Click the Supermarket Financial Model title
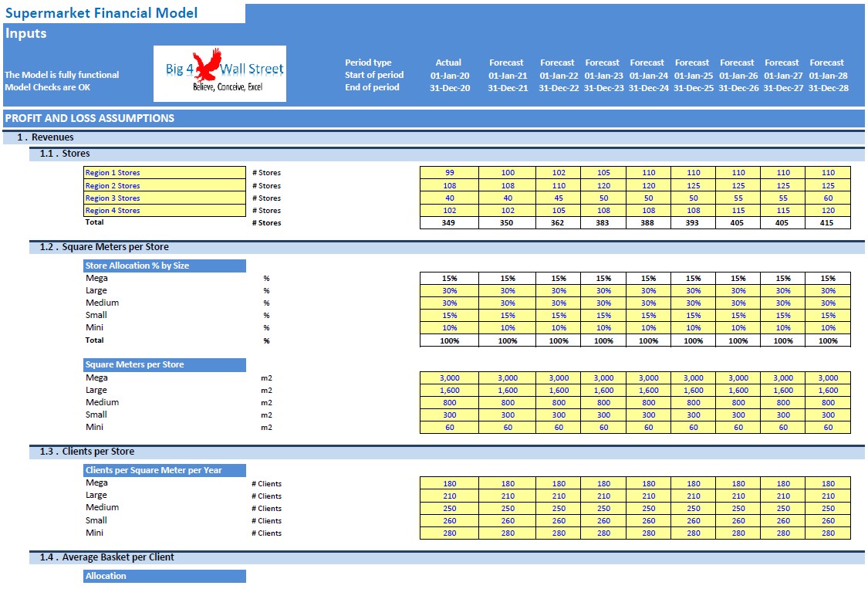 101,13
